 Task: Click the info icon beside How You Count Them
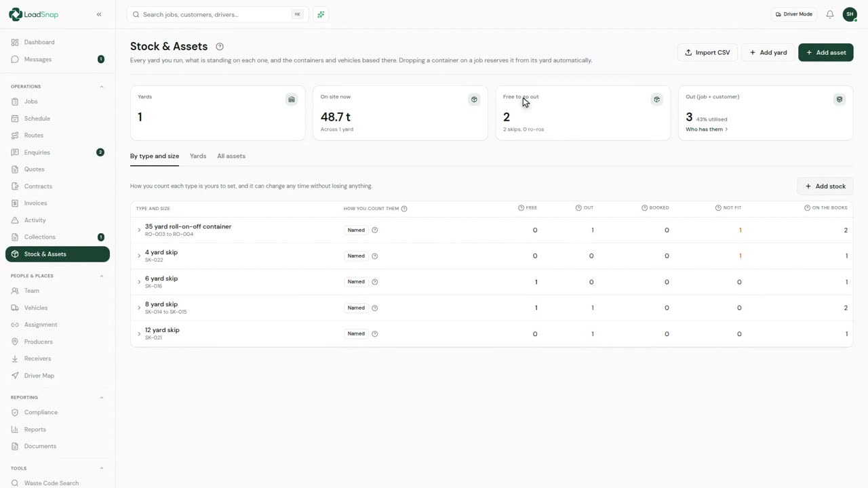click(404, 209)
